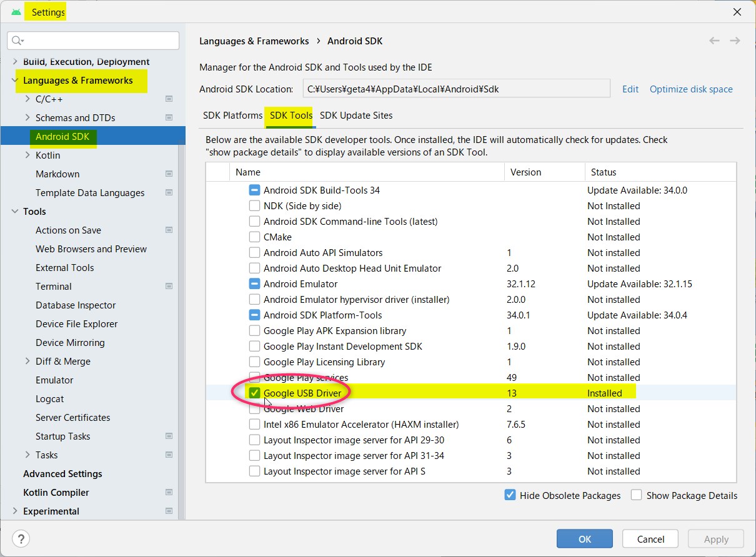Image resolution: width=756 pixels, height=557 pixels.
Task: Enable Show Package Details
Action: [x=636, y=495]
